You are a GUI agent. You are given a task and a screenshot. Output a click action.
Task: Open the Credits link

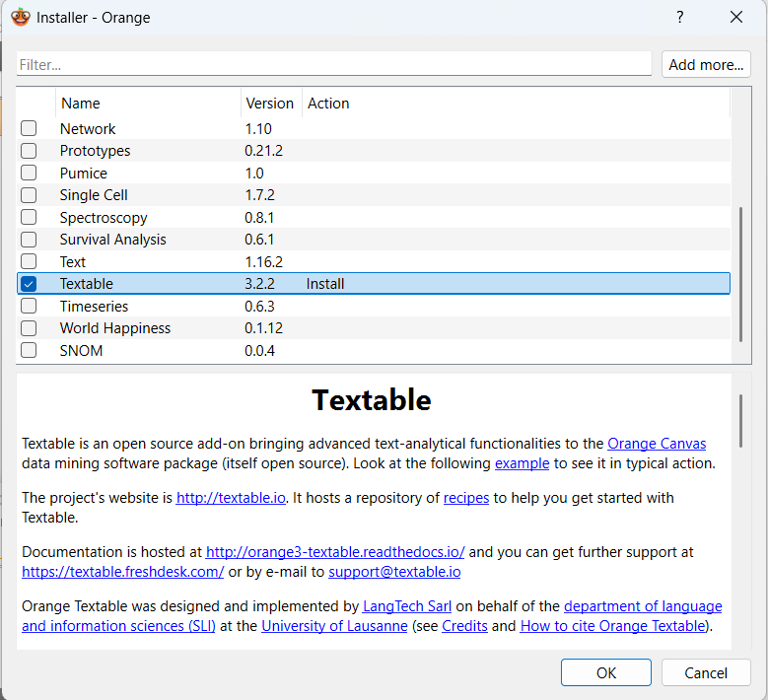pos(464,626)
